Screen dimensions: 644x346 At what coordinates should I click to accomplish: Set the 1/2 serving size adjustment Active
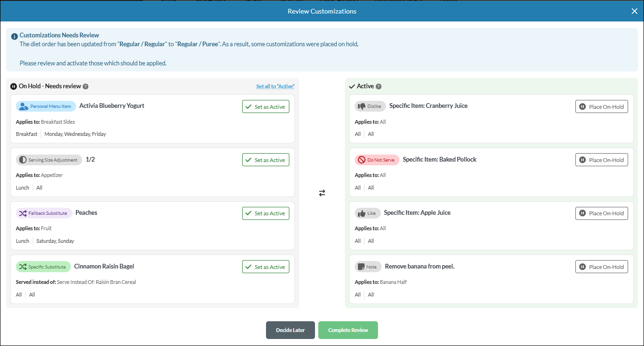[266, 160]
